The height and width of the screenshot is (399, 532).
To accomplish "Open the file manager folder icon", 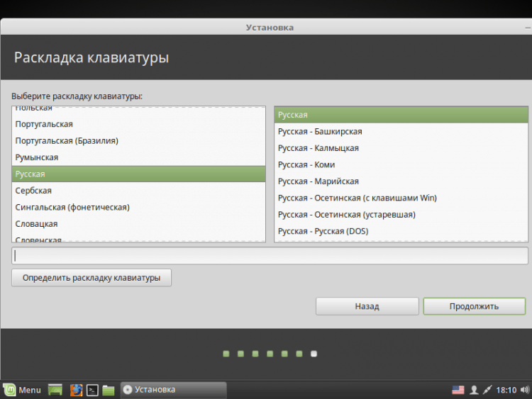I will [x=109, y=390].
